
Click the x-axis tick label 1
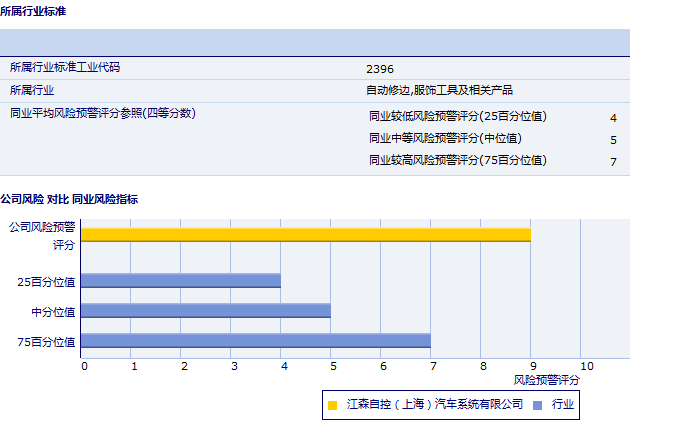pos(134,366)
